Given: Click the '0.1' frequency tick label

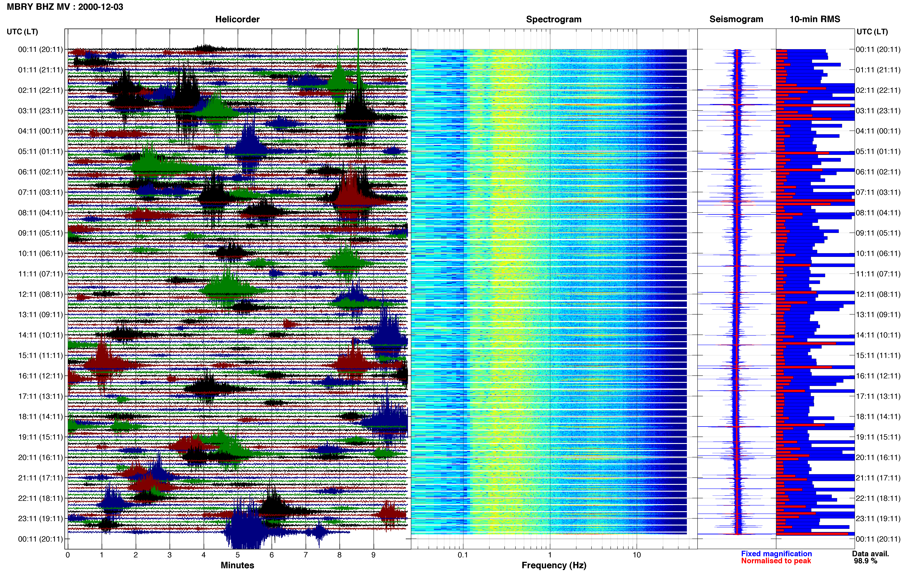Looking at the screenshot, I should click(x=463, y=555).
